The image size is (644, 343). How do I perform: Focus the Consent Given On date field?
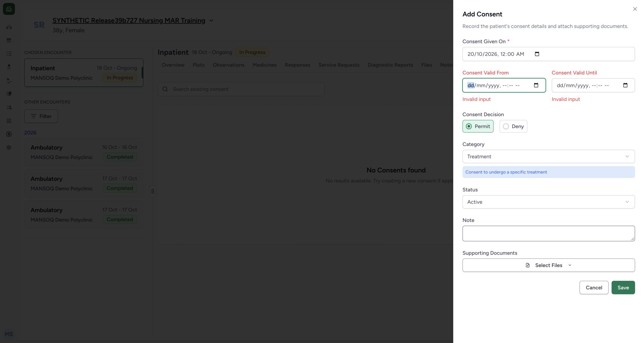click(x=548, y=54)
